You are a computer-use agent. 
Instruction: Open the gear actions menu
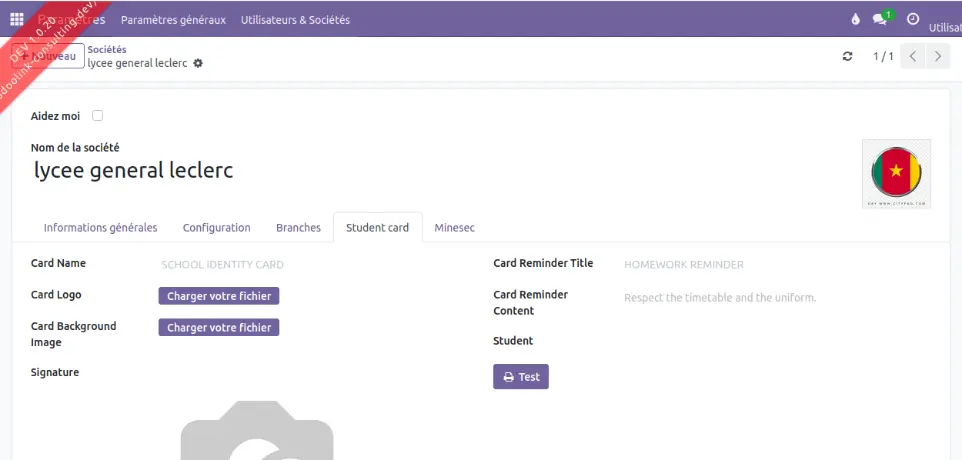click(198, 63)
